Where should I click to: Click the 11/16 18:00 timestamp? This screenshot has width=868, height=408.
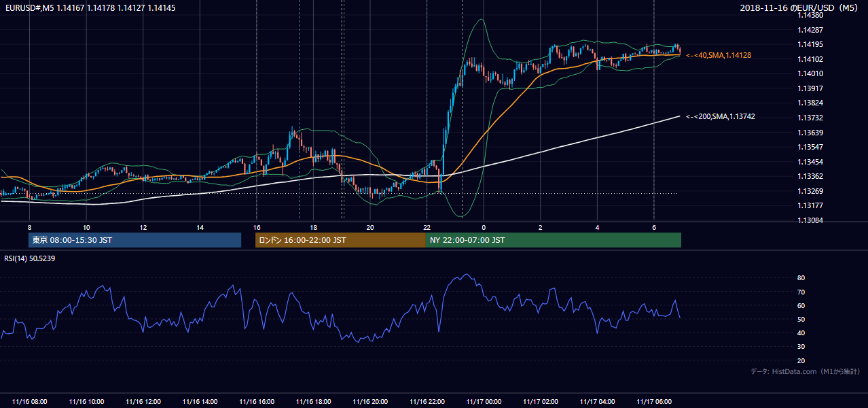[x=314, y=402]
